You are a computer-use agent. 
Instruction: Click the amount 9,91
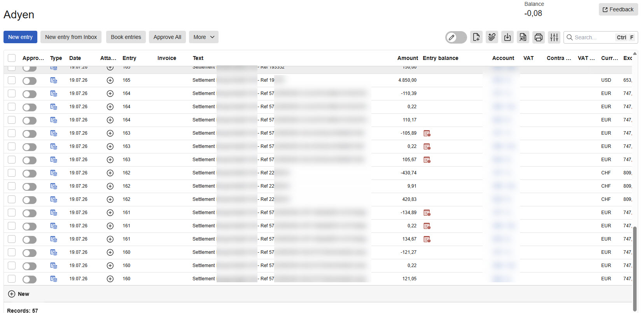(412, 186)
